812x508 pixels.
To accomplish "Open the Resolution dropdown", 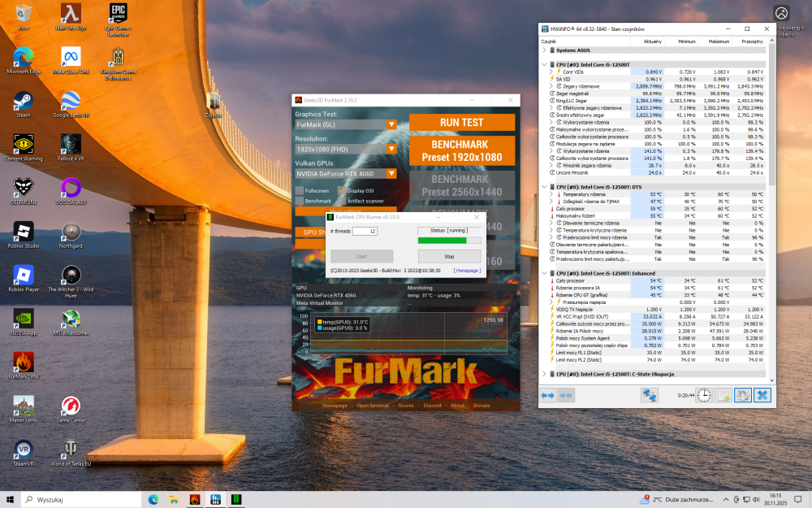I will point(391,150).
